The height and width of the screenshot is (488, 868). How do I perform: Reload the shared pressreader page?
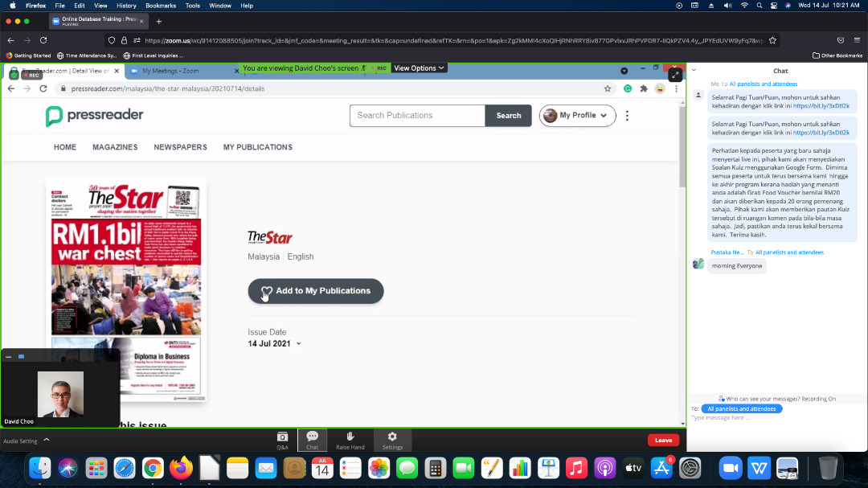43,88
